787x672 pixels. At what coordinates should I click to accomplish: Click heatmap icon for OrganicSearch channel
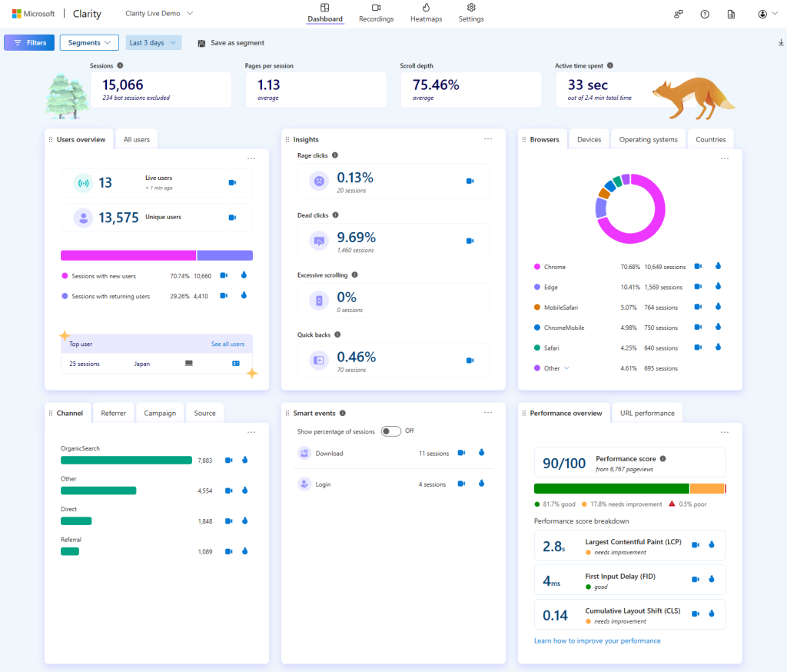point(244,460)
